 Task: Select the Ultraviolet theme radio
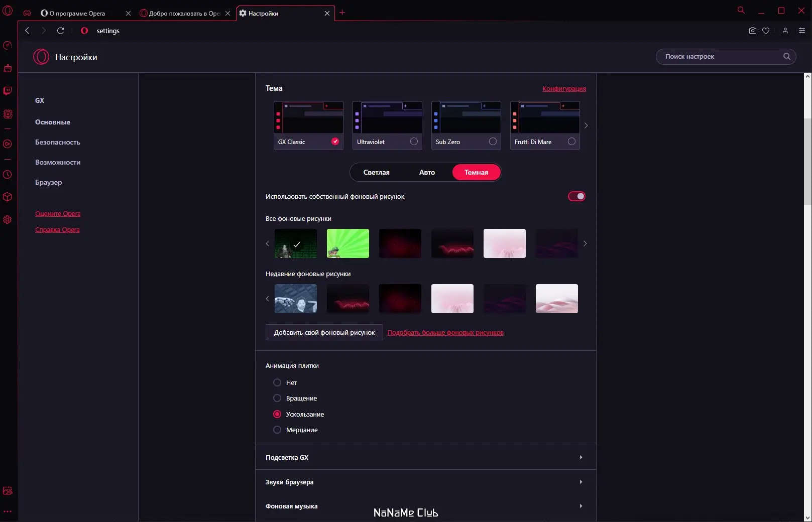coord(414,142)
